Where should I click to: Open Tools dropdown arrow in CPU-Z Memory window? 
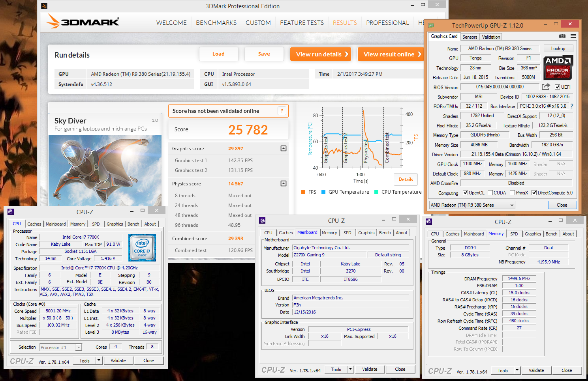point(517,370)
